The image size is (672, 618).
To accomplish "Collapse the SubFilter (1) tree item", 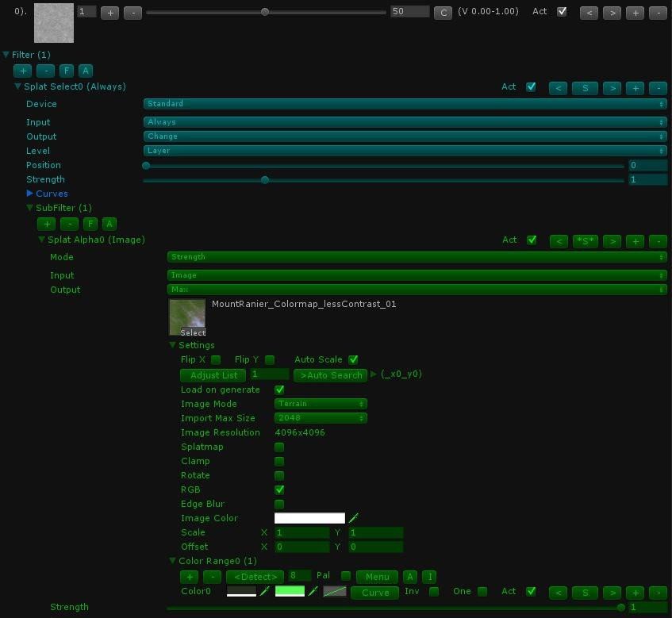I will point(29,208).
